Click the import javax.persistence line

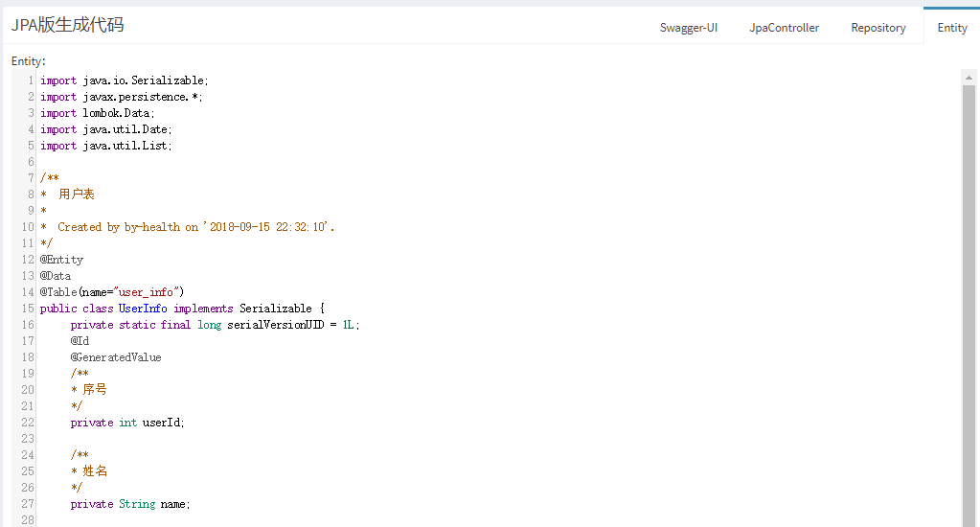tap(121, 97)
